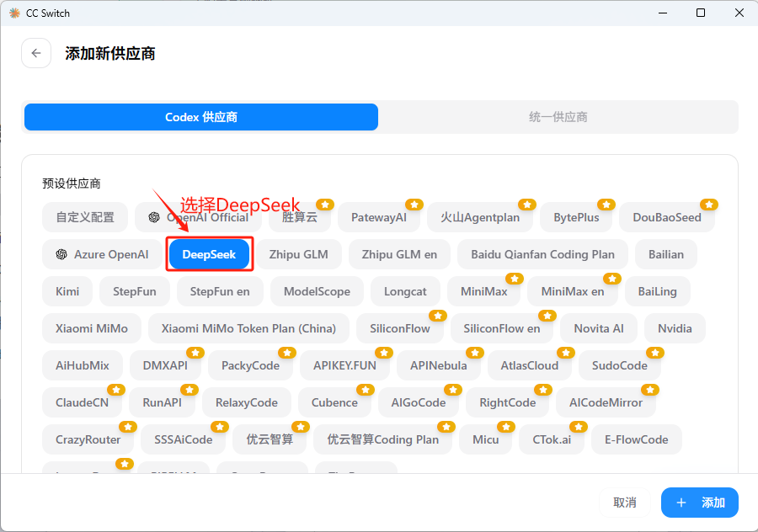Select the DeepSeek provider chip

[209, 254]
